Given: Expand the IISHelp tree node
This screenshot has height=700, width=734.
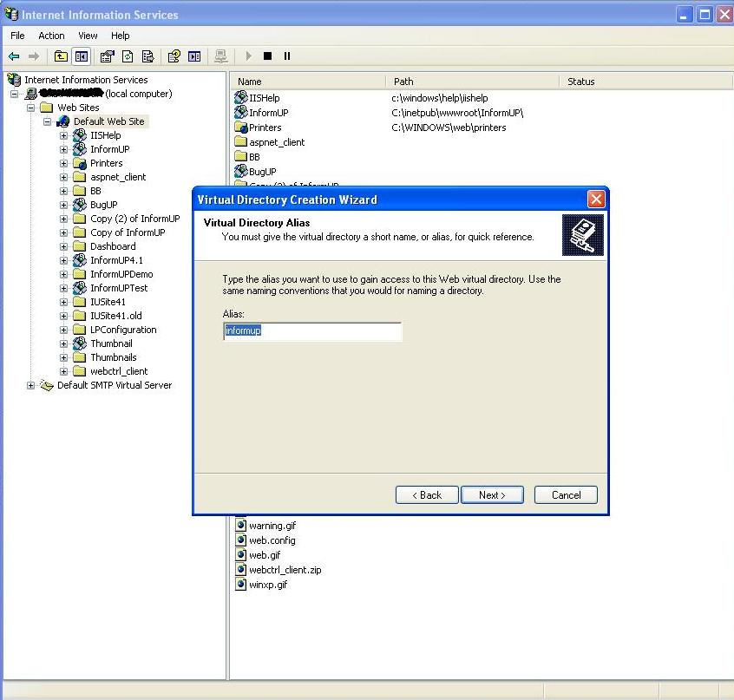Looking at the screenshot, I should pyautogui.click(x=63, y=135).
